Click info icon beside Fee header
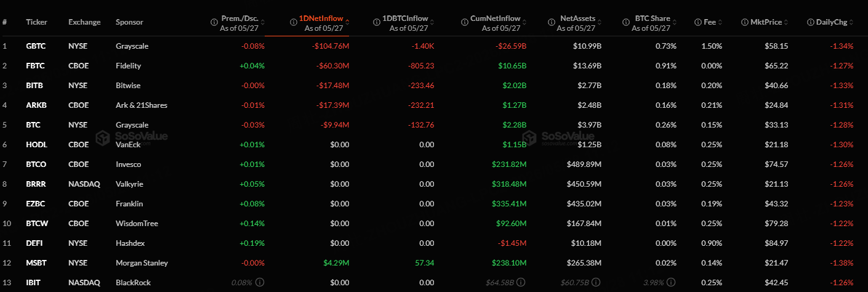868x292 pixels. 698,22
